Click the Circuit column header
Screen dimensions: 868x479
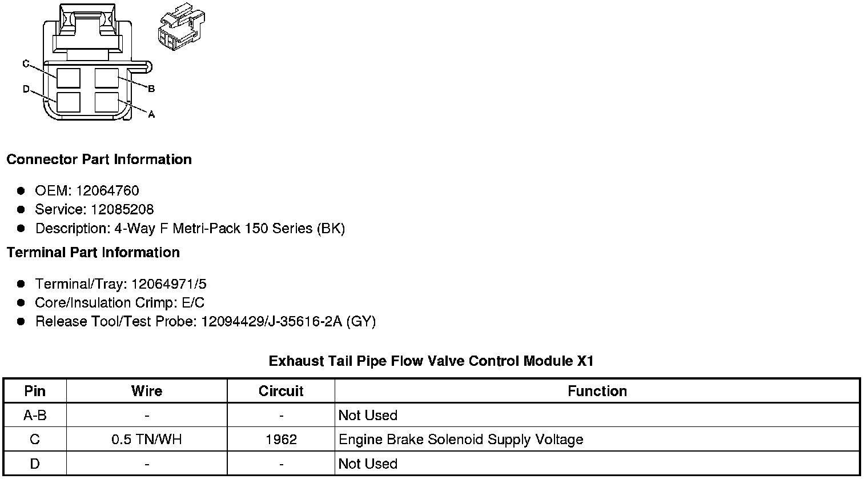[281, 391]
